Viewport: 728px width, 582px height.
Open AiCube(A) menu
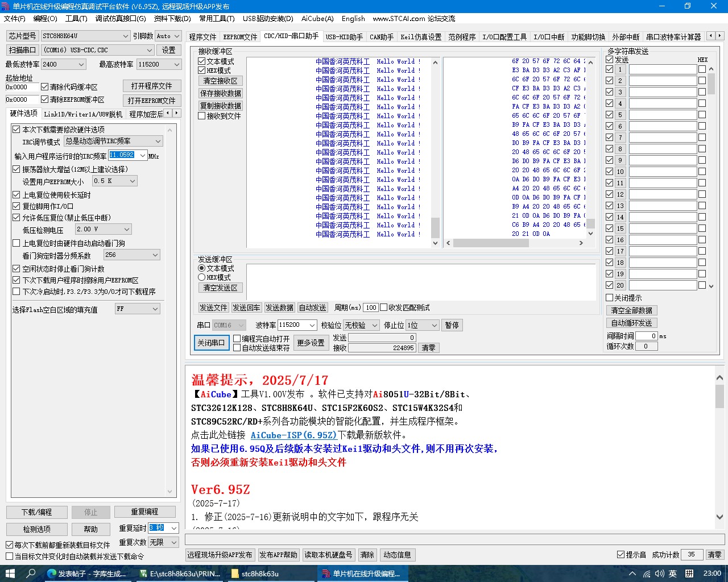coord(317,19)
